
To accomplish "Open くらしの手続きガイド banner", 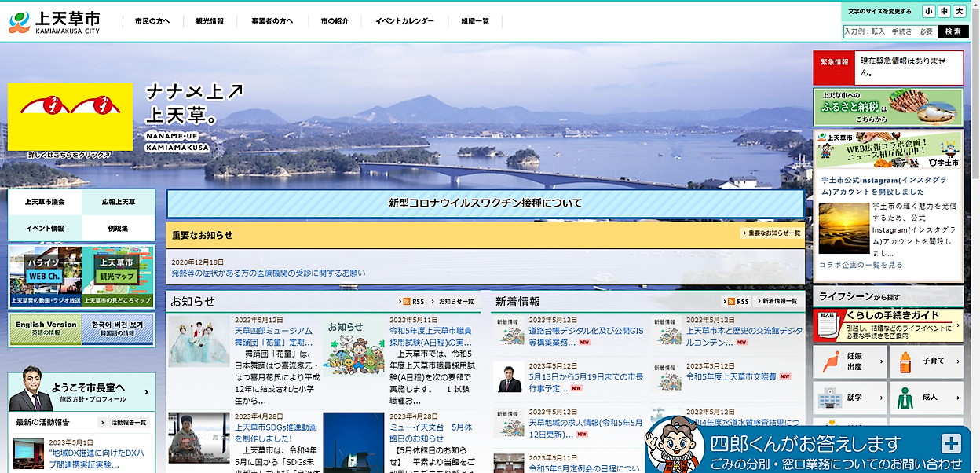I will coord(888,324).
